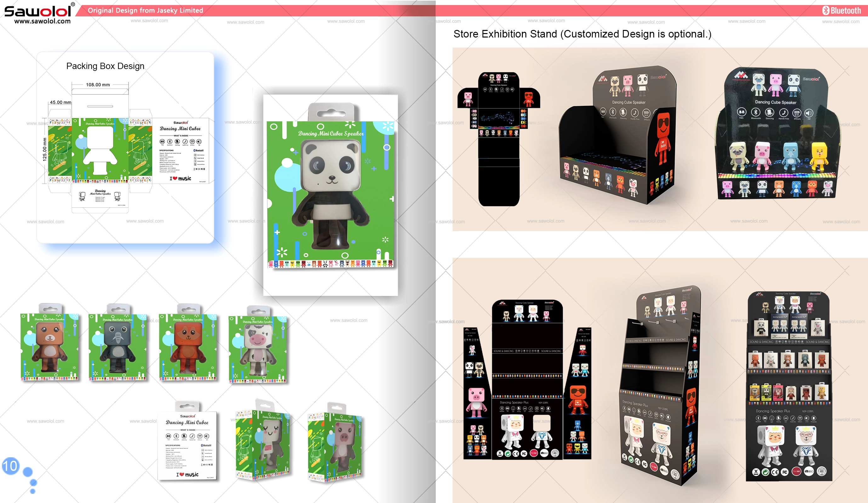The image size is (868, 503).
Task: Open the www.sawolol.com link under the logo
Action: click(43, 21)
